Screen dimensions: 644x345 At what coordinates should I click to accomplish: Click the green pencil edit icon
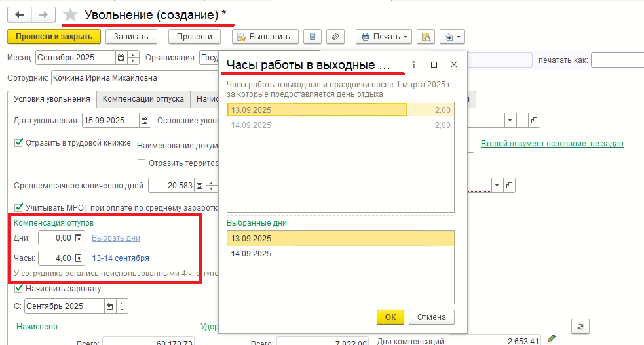pos(552,338)
